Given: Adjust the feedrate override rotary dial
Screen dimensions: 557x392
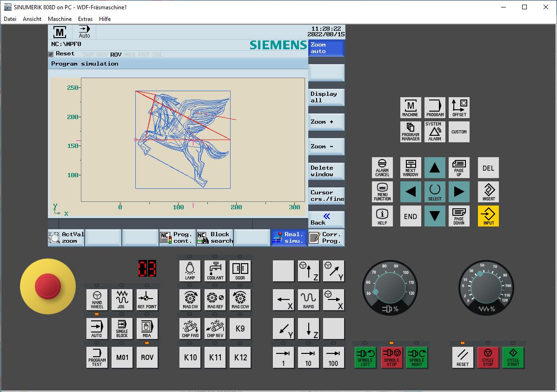Looking at the screenshot, I should click(486, 288).
